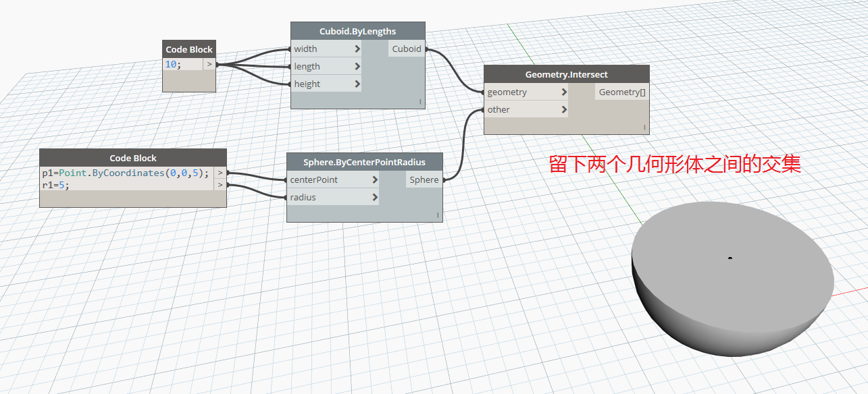Click the title of the p1/r1 Code Block
This screenshot has height=394, width=868.
133,158
